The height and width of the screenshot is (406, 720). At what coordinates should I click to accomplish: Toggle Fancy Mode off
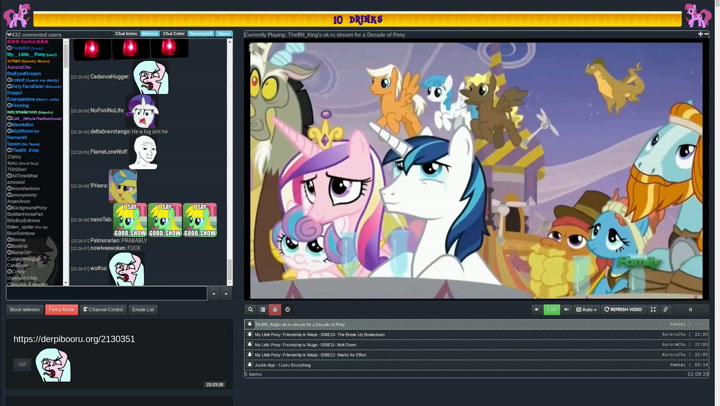point(61,310)
